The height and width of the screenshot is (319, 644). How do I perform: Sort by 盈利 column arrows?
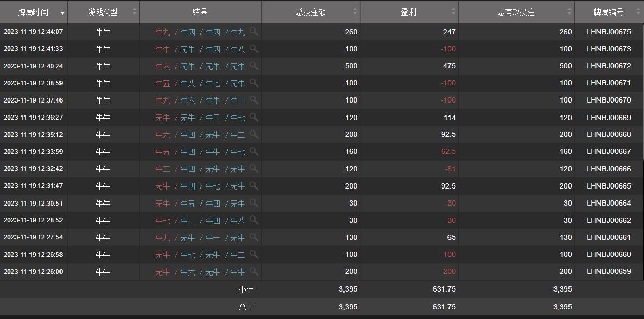pos(453,11)
